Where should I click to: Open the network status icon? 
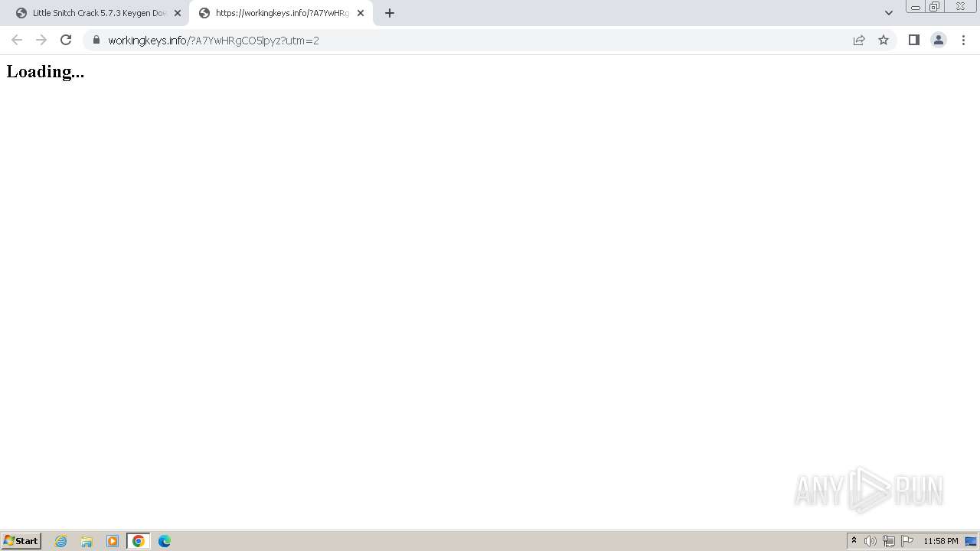click(889, 541)
